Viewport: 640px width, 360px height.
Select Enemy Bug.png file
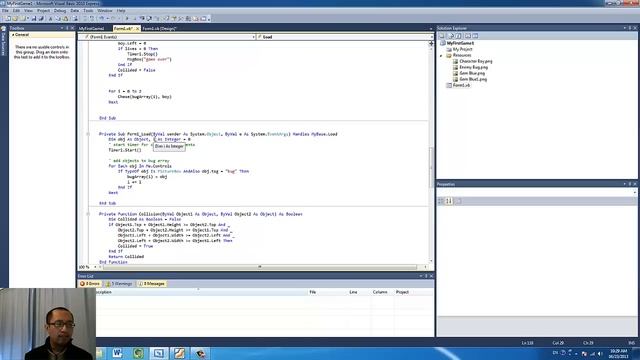(473, 67)
